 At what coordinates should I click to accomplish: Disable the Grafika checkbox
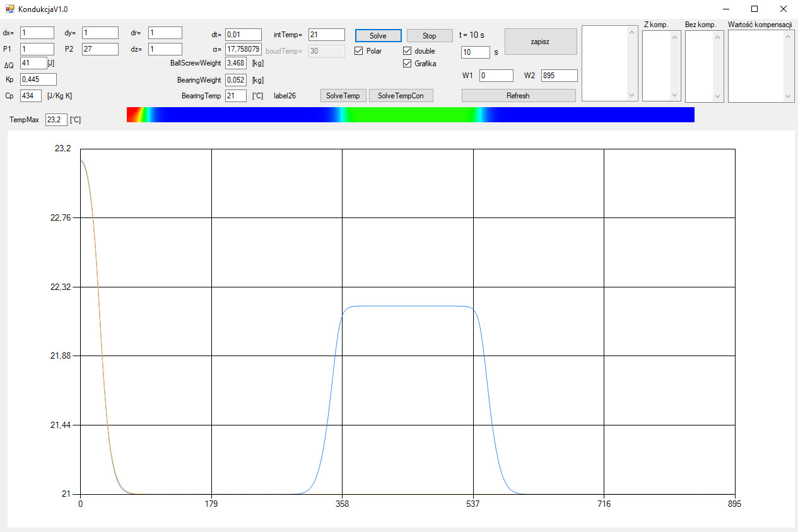407,64
